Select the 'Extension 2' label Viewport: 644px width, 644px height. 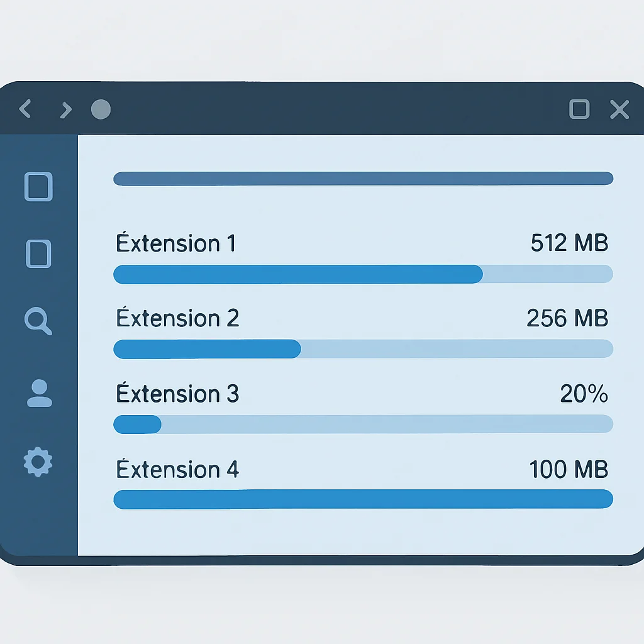pos(177,317)
